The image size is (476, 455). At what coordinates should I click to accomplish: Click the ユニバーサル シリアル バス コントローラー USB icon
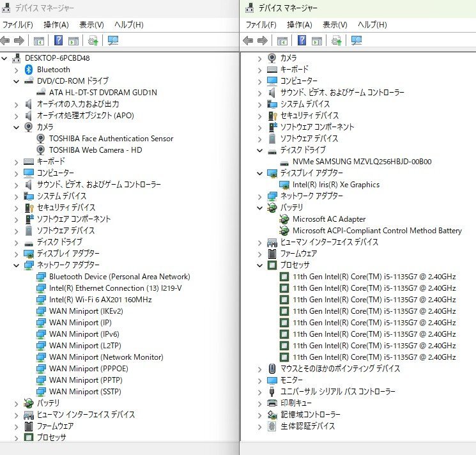point(272,392)
